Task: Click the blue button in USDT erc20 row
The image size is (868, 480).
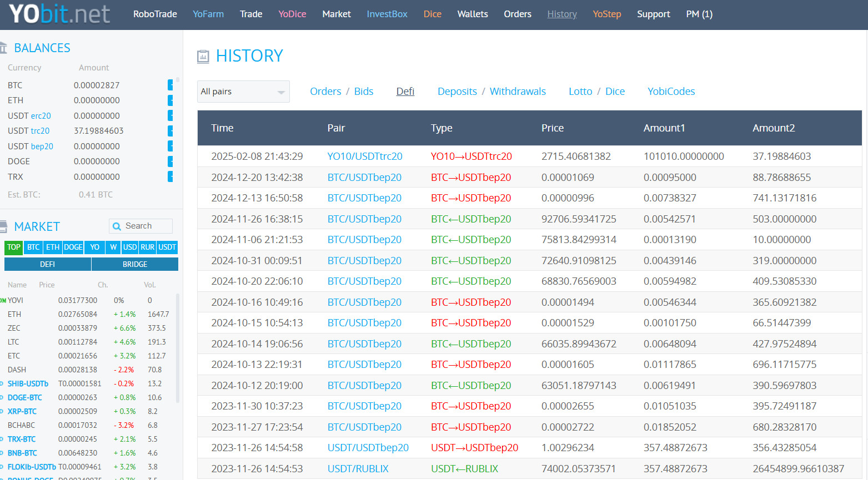Action: (x=170, y=115)
